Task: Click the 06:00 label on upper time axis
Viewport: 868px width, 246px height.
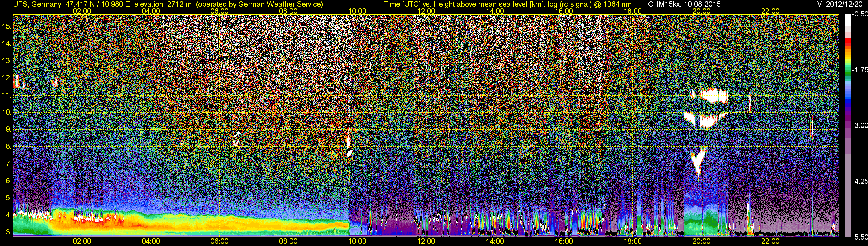Action: pos(219,11)
